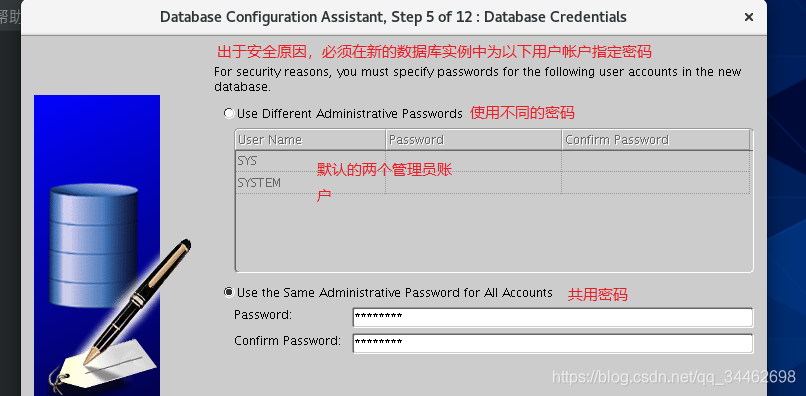Click the SYS row Confirm Password cell
The image size is (806, 396).
click(x=655, y=161)
